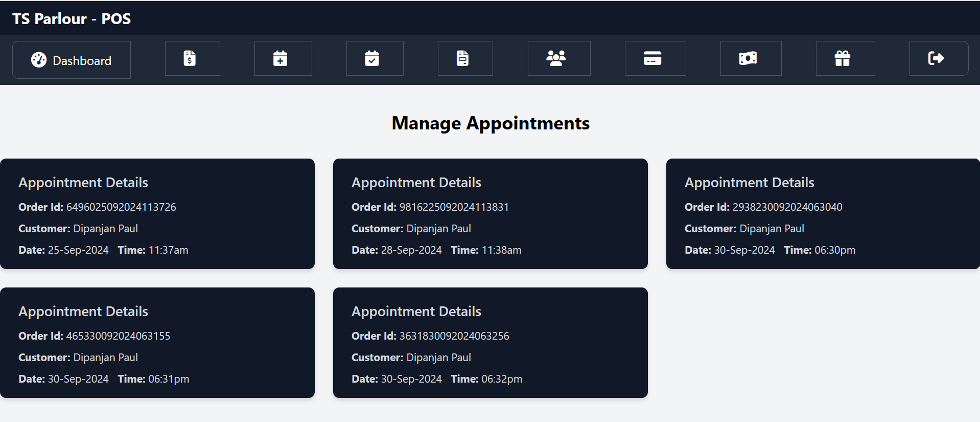980x422 pixels.
Task: Click customer Dipanjan Paul in 06:32pm card
Action: (x=439, y=358)
